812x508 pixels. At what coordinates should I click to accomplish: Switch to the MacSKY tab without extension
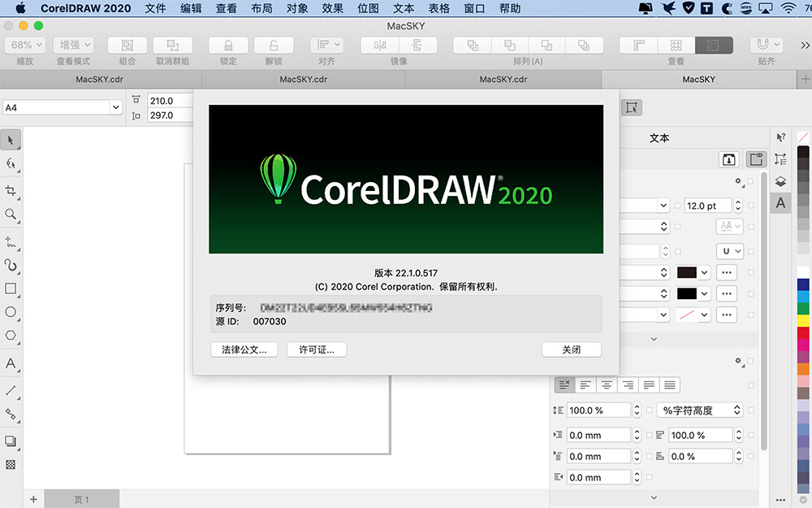[x=698, y=80]
